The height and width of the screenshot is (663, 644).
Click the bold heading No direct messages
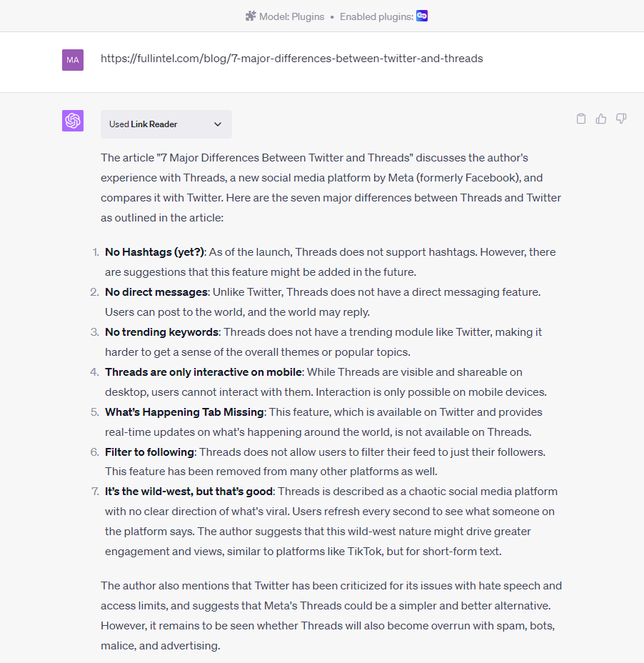[x=156, y=292]
